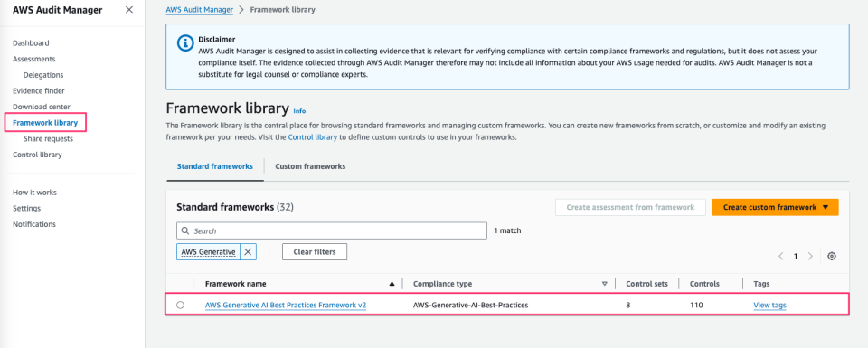Image resolution: width=868 pixels, height=348 pixels.
Task: Click Tags column header
Action: pyautogui.click(x=761, y=284)
